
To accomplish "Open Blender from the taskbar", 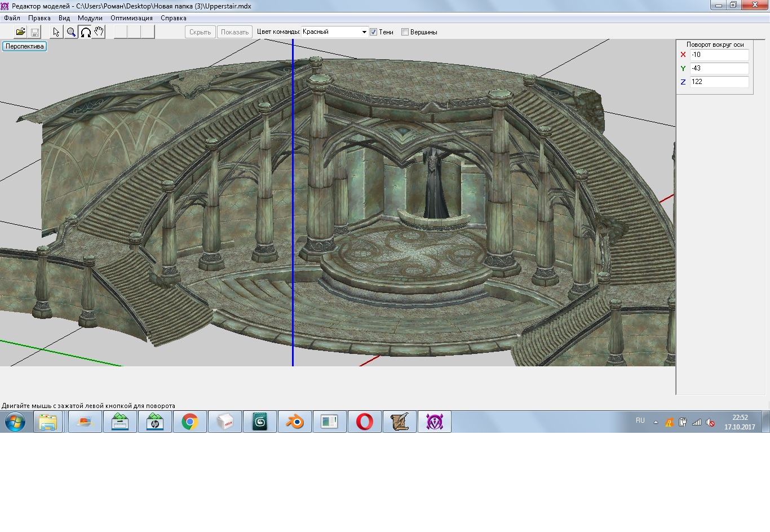I will tap(294, 422).
